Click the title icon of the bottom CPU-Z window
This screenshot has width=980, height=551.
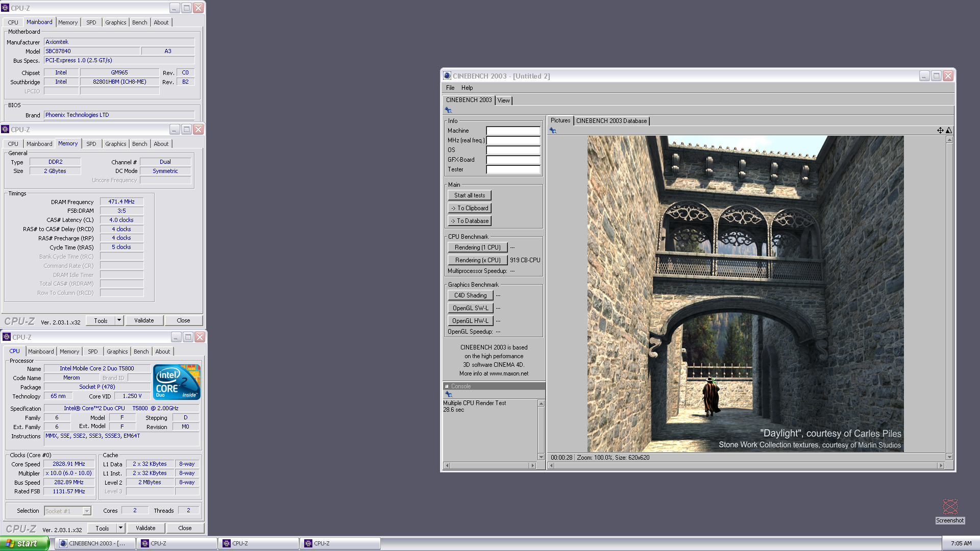click(x=7, y=337)
